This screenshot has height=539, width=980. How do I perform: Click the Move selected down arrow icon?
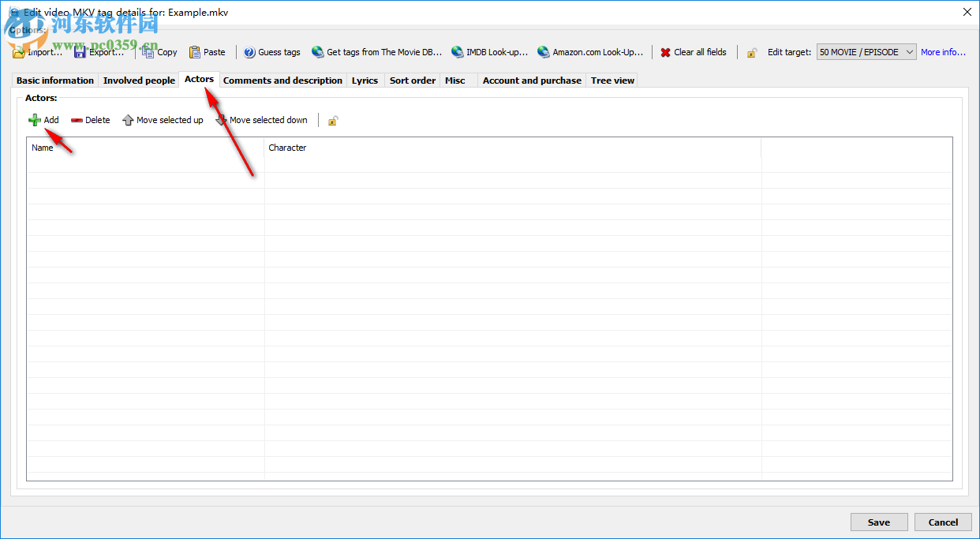[220, 120]
